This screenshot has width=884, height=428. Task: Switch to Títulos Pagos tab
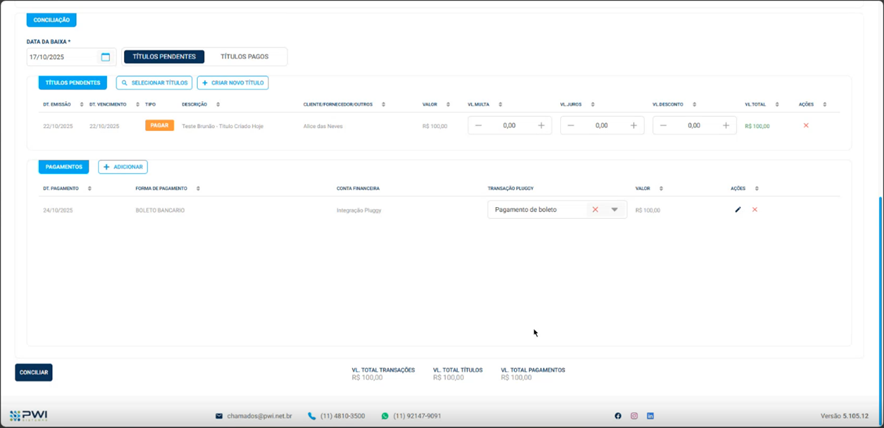click(x=245, y=57)
